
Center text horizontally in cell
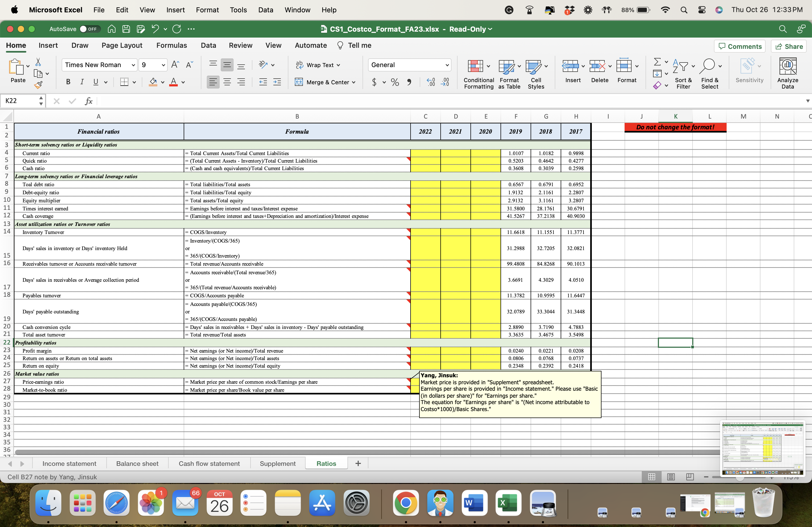coord(227,82)
